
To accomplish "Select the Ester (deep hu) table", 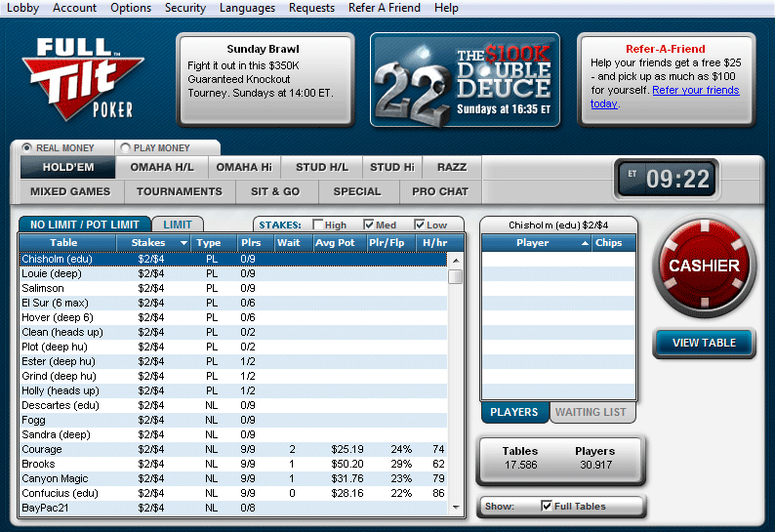I will (233, 361).
